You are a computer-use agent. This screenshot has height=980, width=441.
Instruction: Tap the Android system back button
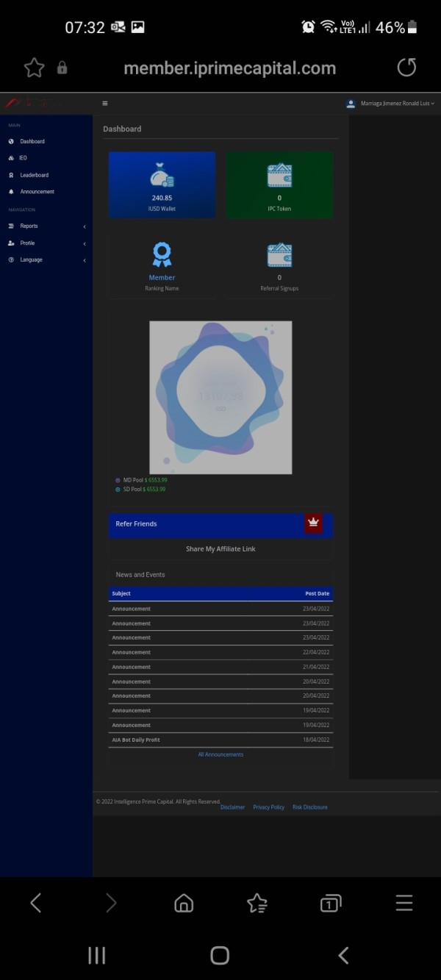click(x=343, y=955)
